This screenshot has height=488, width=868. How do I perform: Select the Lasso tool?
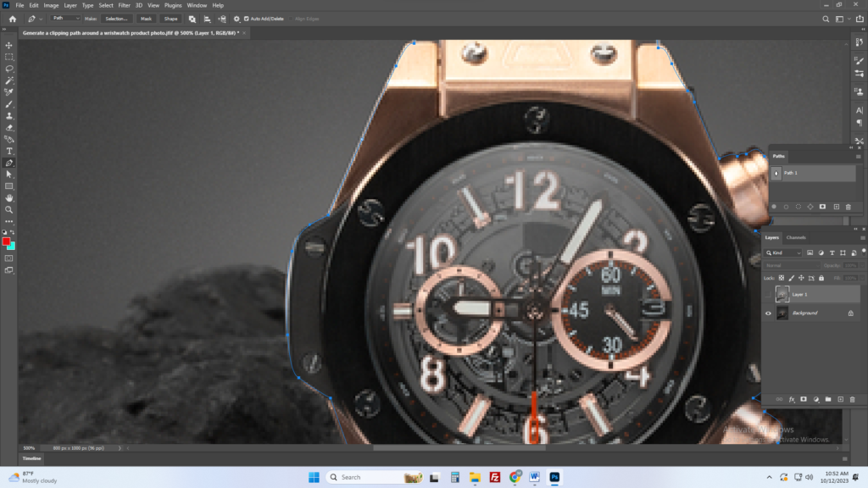(x=9, y=69)
